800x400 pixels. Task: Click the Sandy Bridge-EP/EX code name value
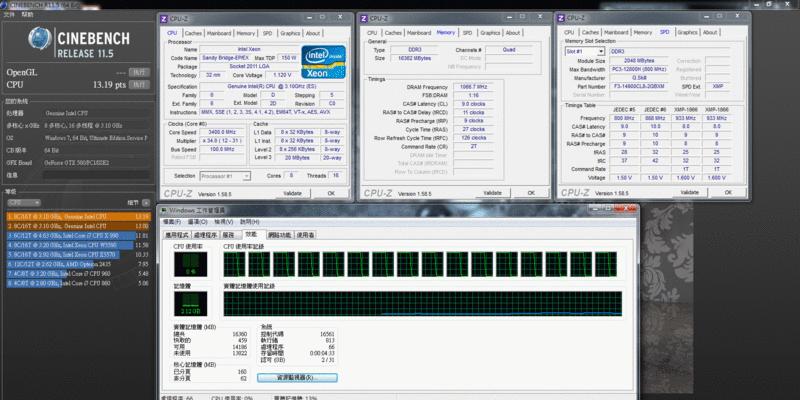(x=224, y=58)
